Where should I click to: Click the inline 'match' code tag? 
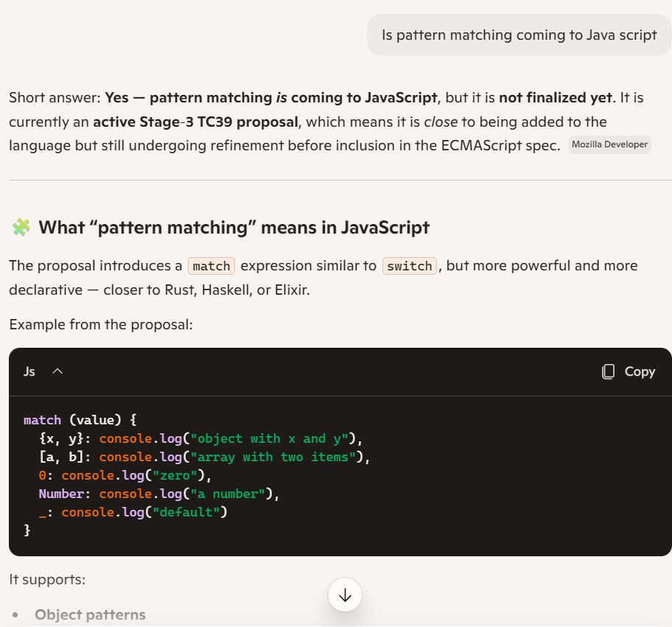(x=211, y=266)
